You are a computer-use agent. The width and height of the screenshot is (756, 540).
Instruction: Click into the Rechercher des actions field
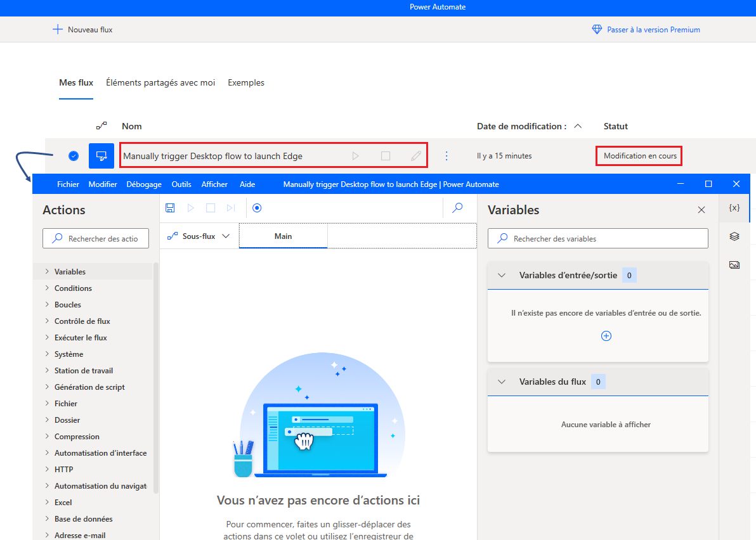coord(96,238)
